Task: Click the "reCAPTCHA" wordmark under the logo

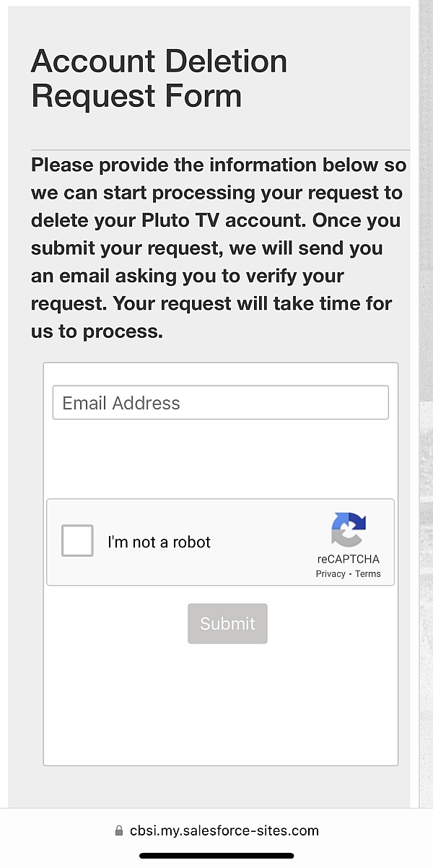Action: coord(349,559)
